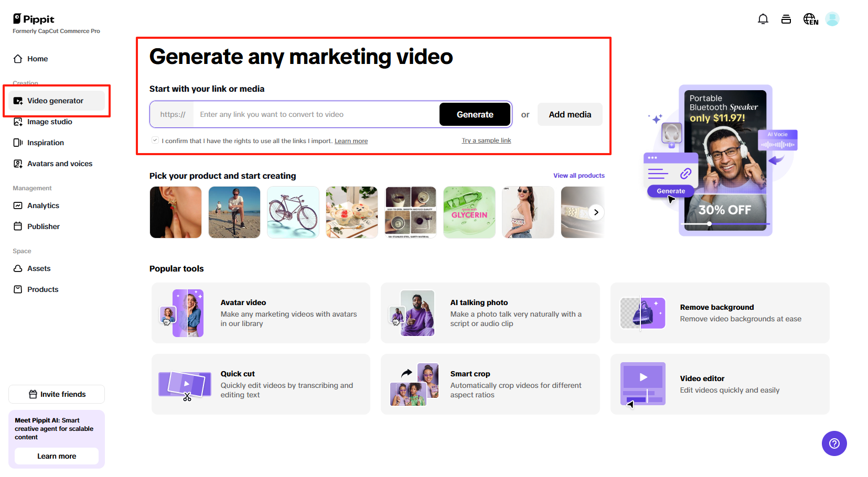
Task: Open the Video generator tool
Action: pyautogui.click(x=55, y=101)
